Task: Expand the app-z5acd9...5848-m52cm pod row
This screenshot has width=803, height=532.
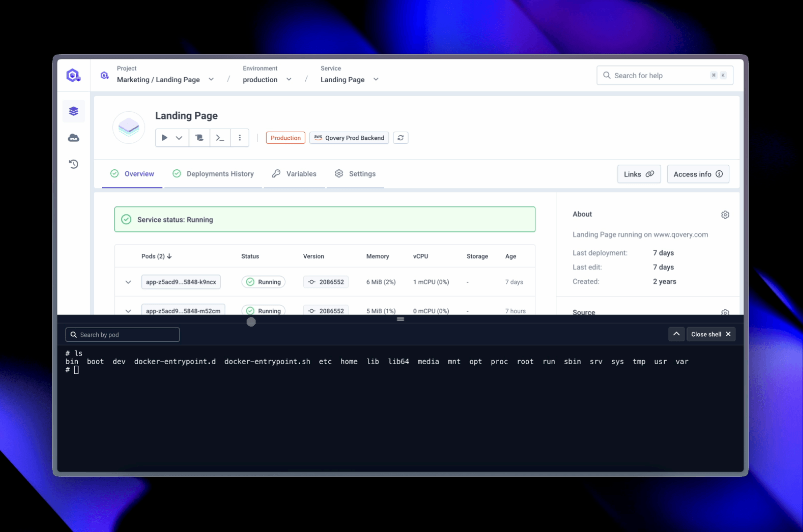Action: (x=128, y=311)
